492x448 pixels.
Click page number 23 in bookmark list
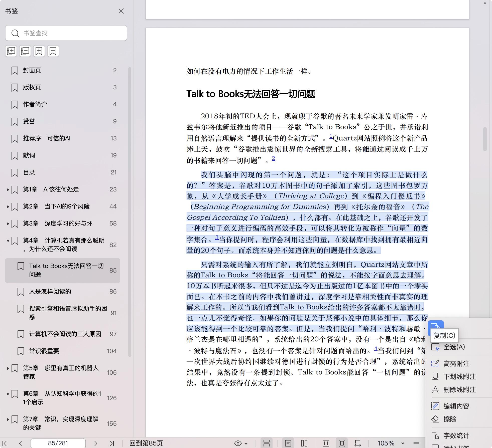[113, 189]
